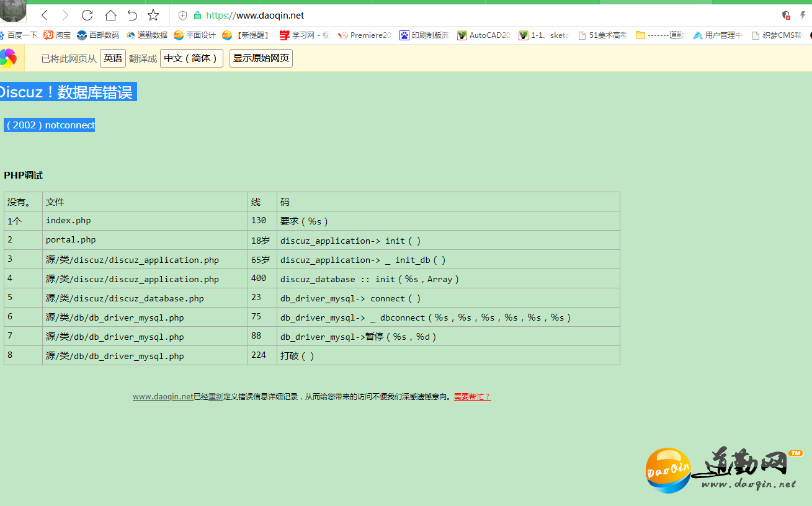
Task: Open the 学习网 bookmark
Action: (x=305, y=35)
